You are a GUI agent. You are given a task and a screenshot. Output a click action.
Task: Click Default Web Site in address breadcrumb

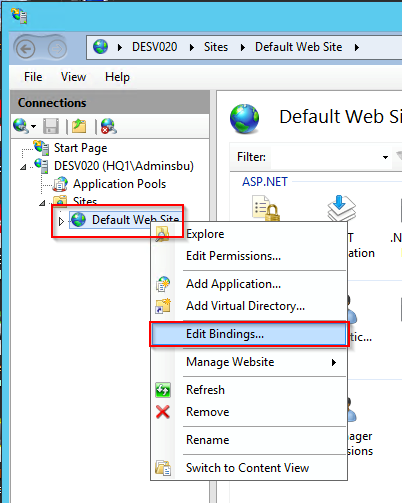pyautogui.click(x=299, y=47)
